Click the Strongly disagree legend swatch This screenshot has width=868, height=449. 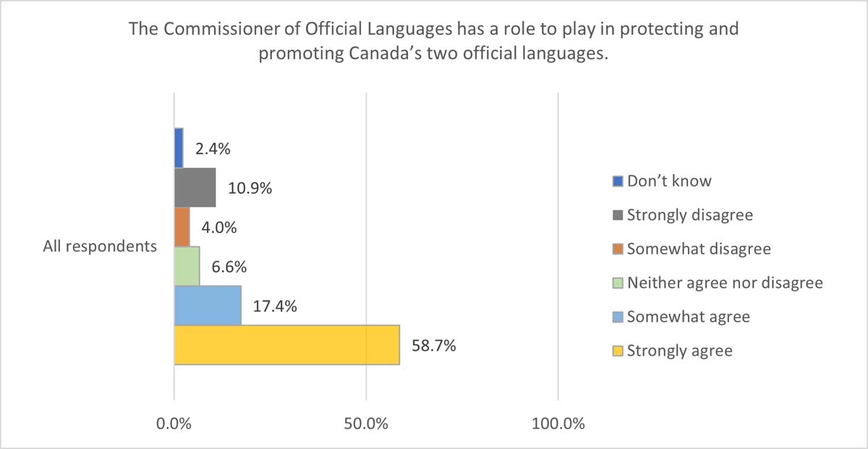(617, 215)
